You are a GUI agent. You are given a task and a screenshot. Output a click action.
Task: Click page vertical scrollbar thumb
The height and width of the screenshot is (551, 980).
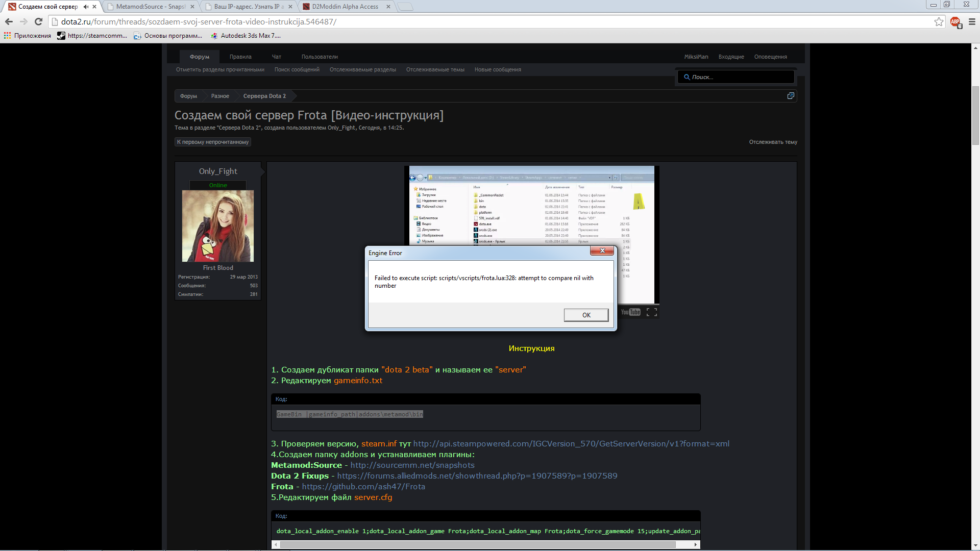pos(975,116)
